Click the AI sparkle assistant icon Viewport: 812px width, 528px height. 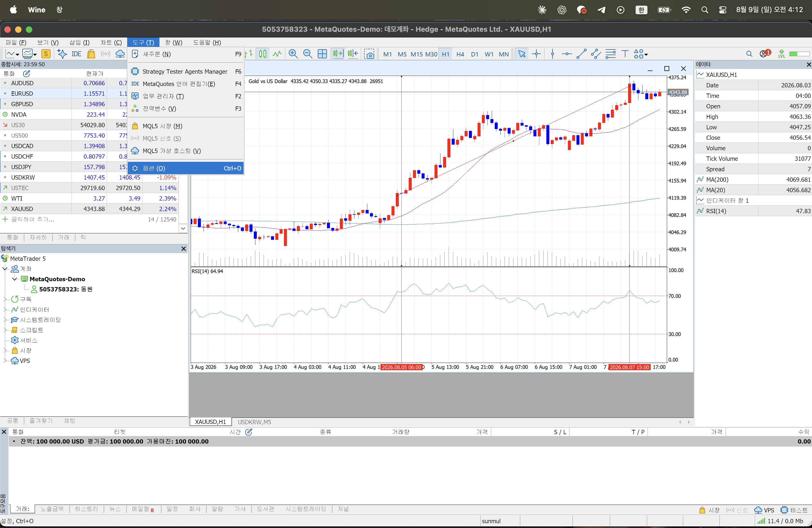(x=62, y=54)
